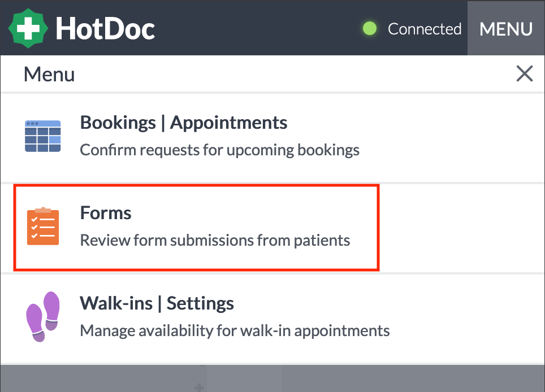
Task: Click the green connection status dot
Action: [x=370, y=28]
